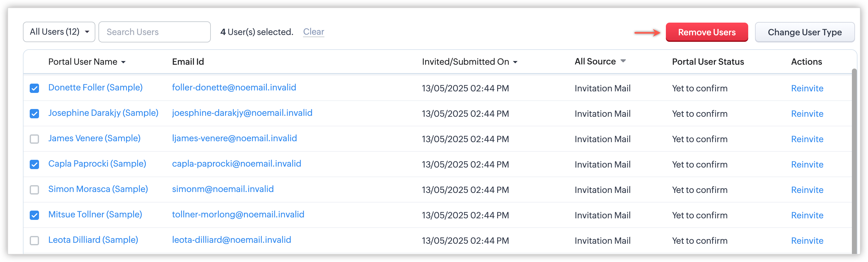Deselect Mitsue Tollner's checkbox
Image resolution: width=868 pixels, height=262 pixels.
(x=34, y=215)
